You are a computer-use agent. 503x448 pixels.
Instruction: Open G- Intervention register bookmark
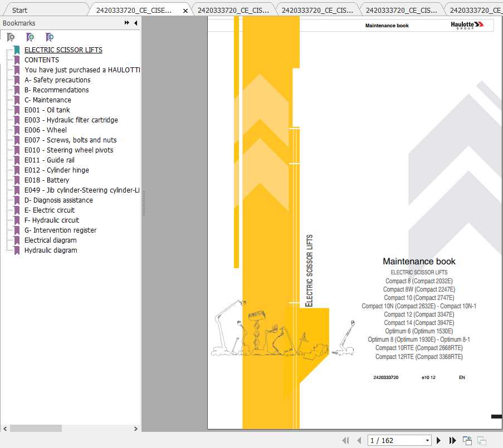click(60, 230)
